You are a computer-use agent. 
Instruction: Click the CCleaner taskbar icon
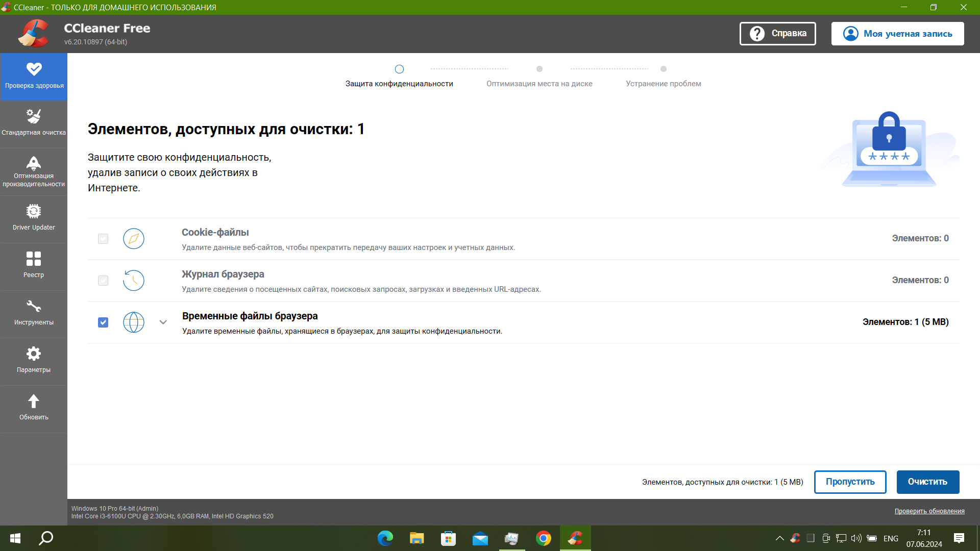click(x=575, y=538)
